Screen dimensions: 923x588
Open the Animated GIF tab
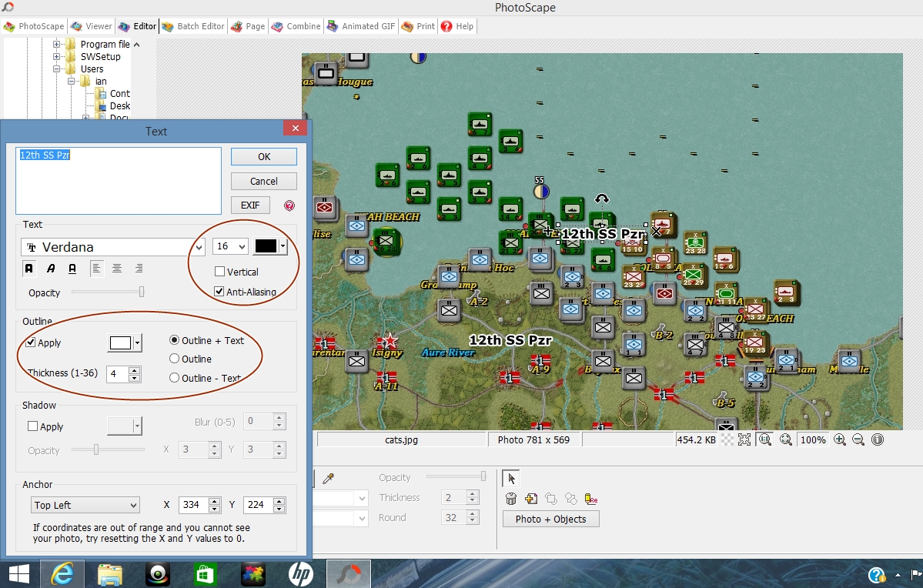pos(362,26)
